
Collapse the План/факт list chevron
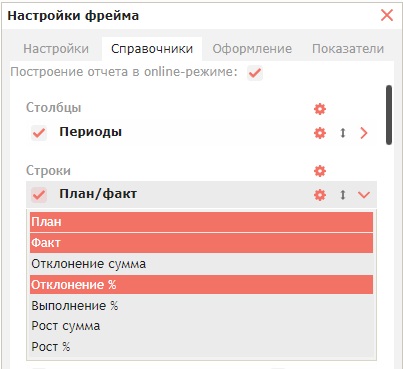[364, 195]
